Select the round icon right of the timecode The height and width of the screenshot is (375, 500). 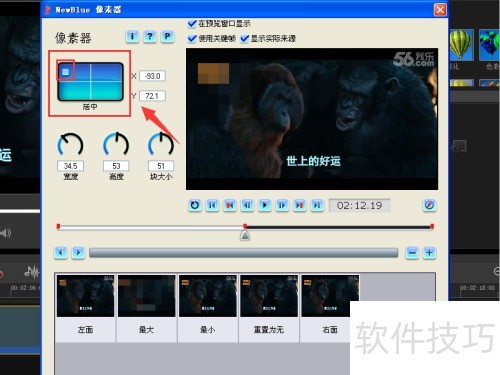click(429, 205)
